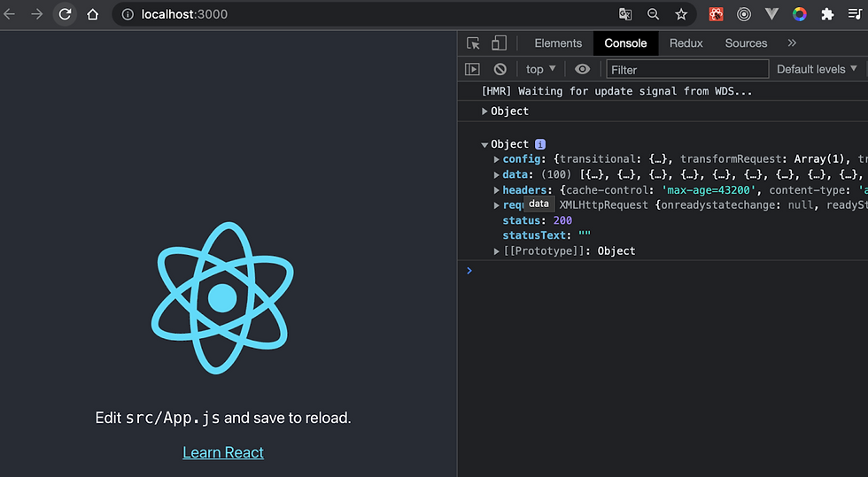Show the console sidebar panel icon
868x477 pixels.
tap(472, 69)
